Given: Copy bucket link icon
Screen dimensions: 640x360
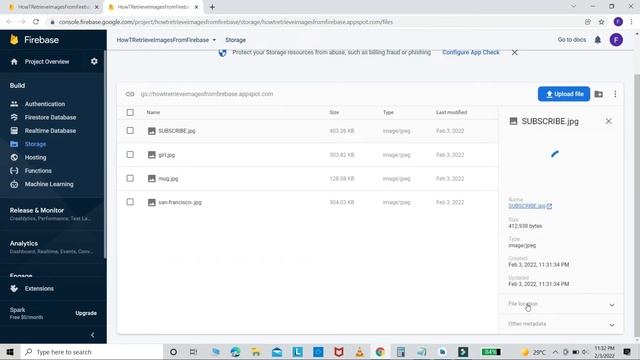Looking at the screenshot, I should coord(130,94).
